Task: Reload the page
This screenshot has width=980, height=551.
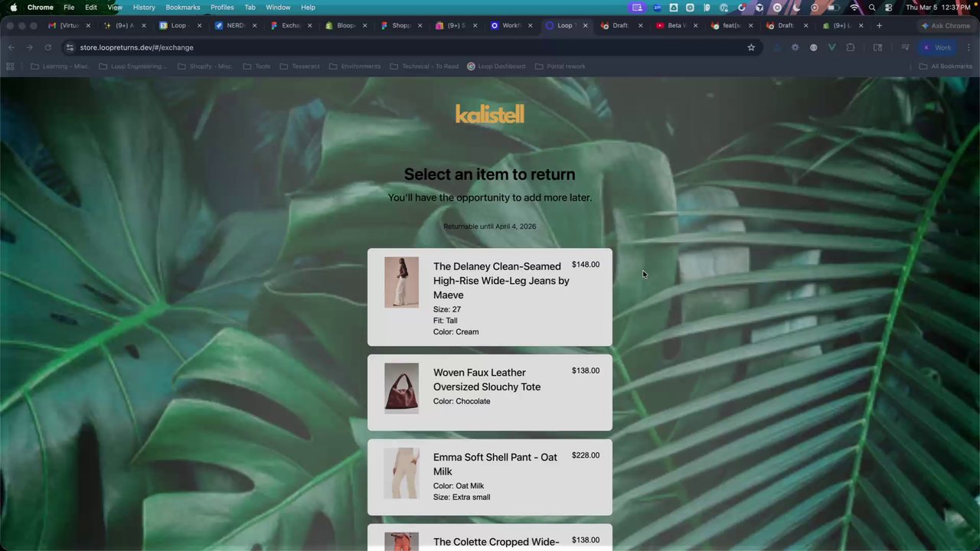Action: [47, 47]
